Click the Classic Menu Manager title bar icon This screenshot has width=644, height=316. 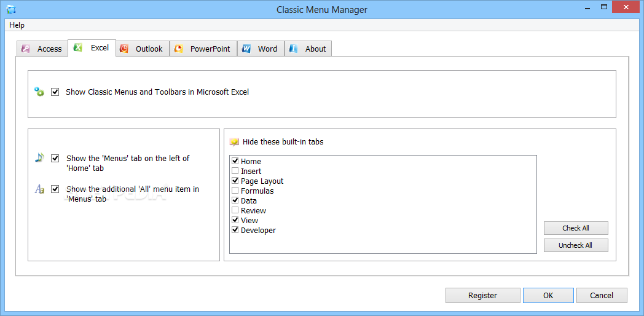(x=11, y=9)
